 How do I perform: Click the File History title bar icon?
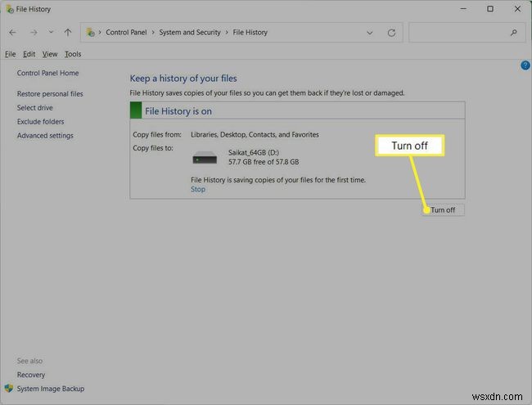click(10, 9)
